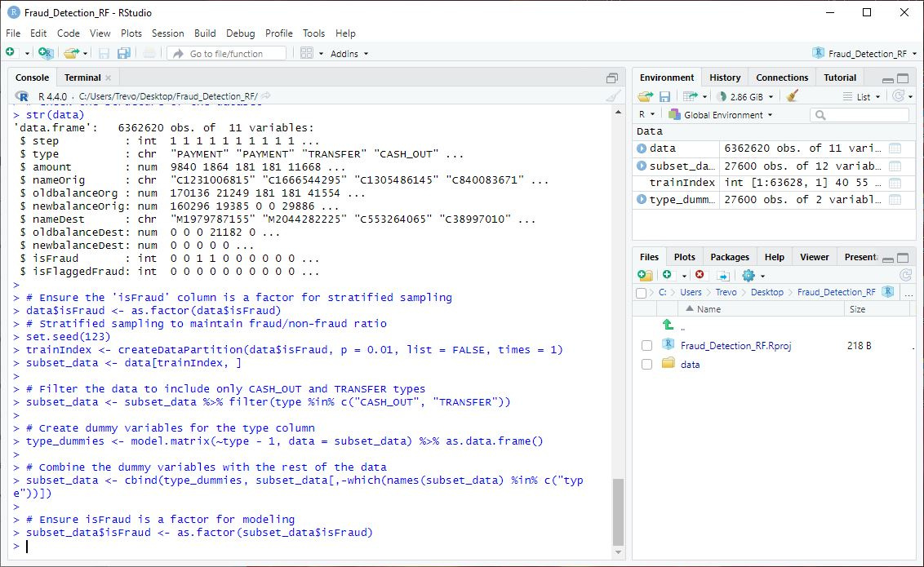Click the Rename file icon in Files pane

[723, 276]
